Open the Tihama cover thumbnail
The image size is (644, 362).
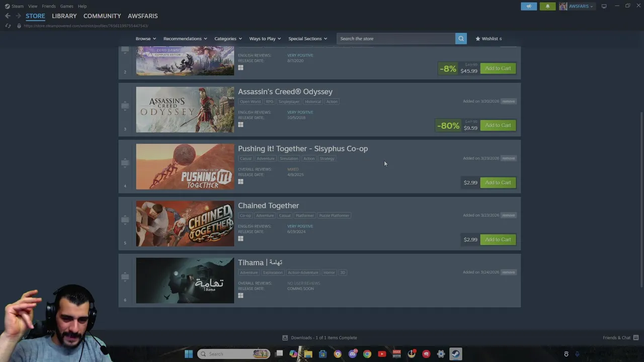(x=185, y=281)
